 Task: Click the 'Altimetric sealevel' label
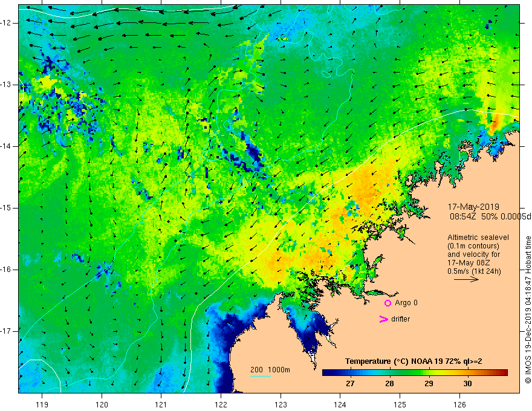(478, 238)
